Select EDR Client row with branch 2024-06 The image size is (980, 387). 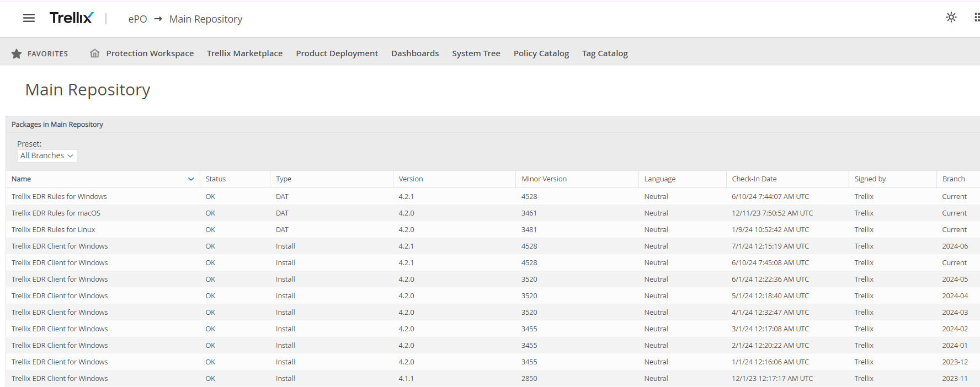tap(493, 246)
